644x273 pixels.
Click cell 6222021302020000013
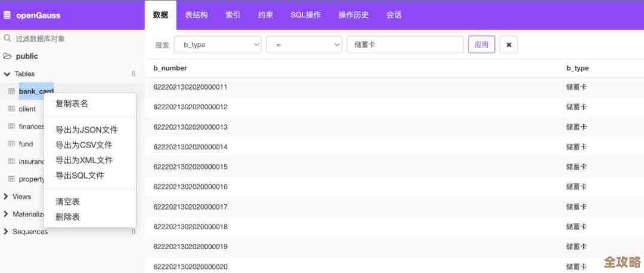point(190,127)
